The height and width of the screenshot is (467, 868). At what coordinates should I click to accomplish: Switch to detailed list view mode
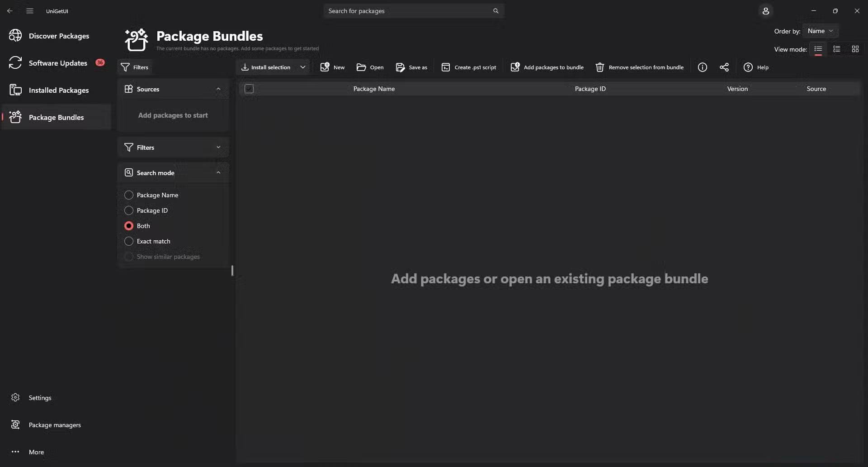click(837, 49)
